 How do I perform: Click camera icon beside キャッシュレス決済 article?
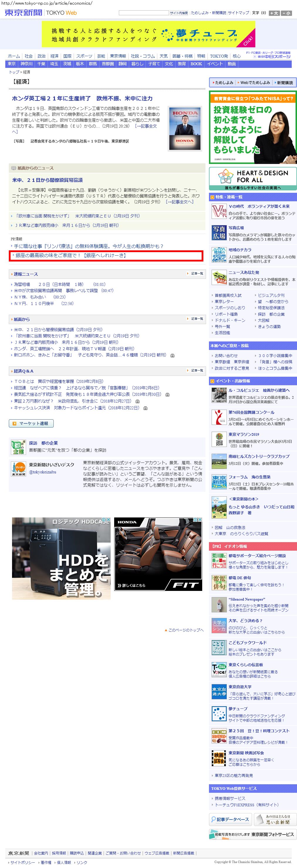click(x=145, y=408)
